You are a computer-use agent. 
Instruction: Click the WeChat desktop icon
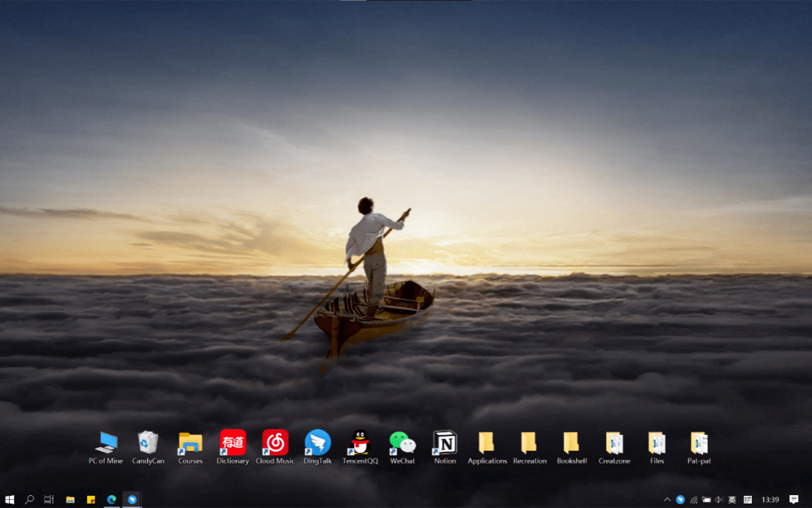pos(402,443)
